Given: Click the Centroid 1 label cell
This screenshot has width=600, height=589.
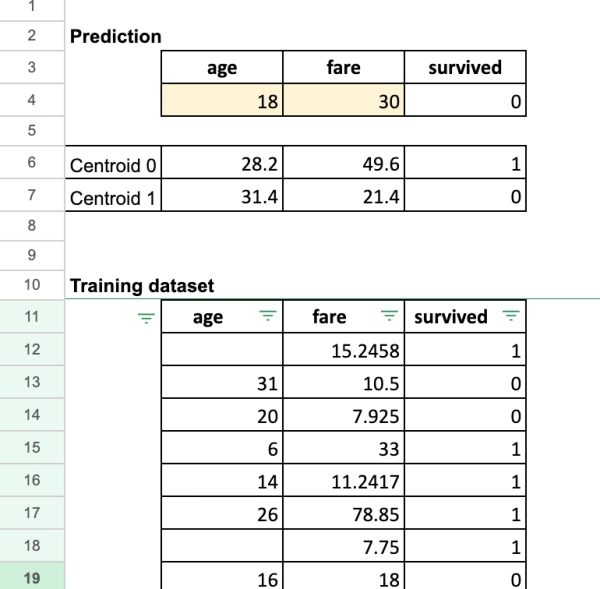Looking at the screenshot, I should pyautogui.click(x=114, y=198).
